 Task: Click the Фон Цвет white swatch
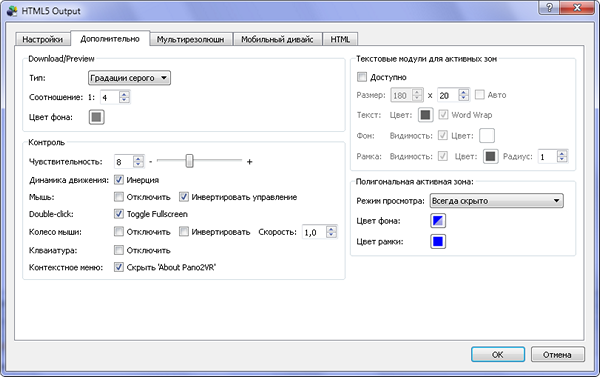click(487, 135)
